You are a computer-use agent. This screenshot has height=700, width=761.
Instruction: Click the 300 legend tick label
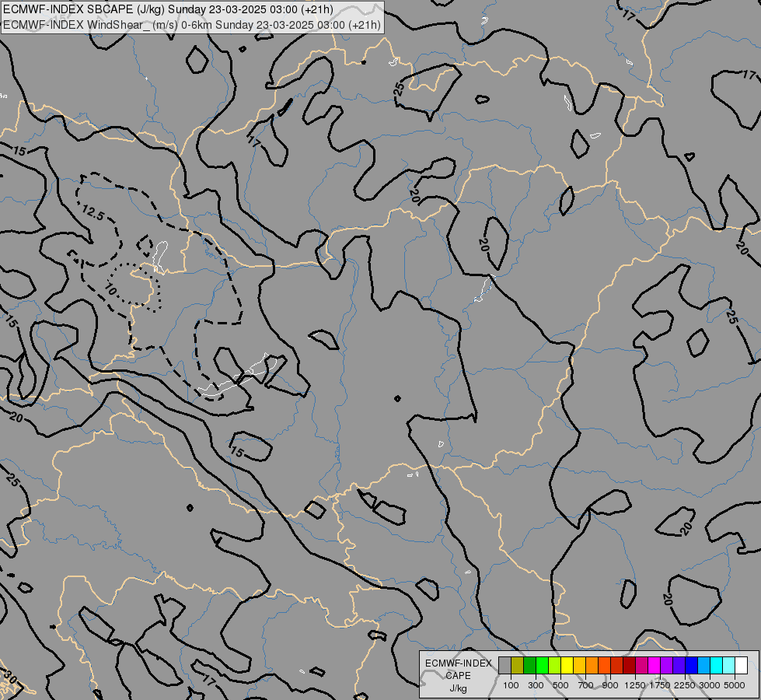tap(536, 685)
